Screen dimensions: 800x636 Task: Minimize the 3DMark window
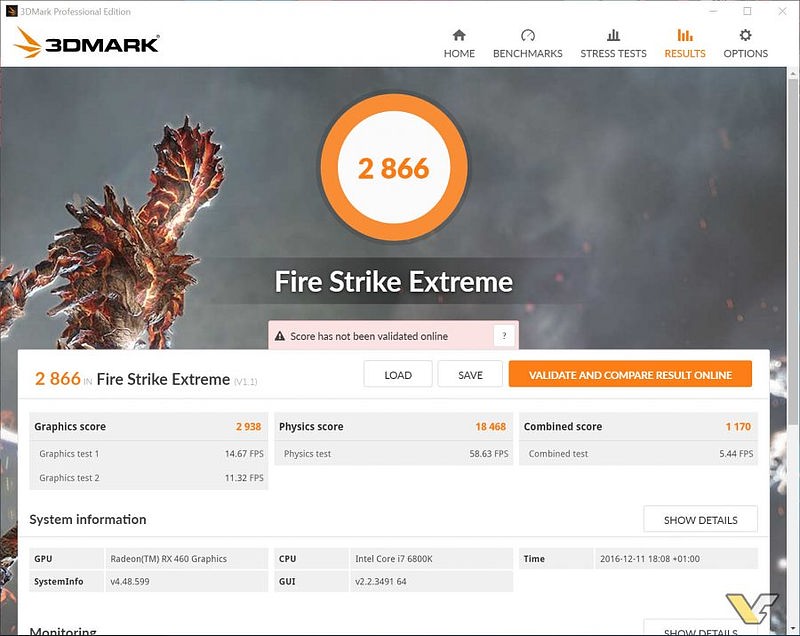coord(713,11)
